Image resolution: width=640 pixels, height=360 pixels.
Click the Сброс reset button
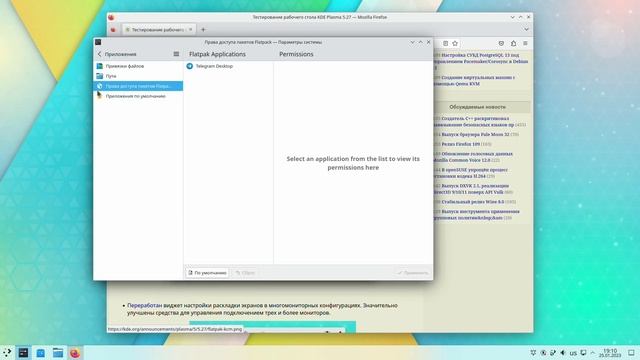click(245, 273)
